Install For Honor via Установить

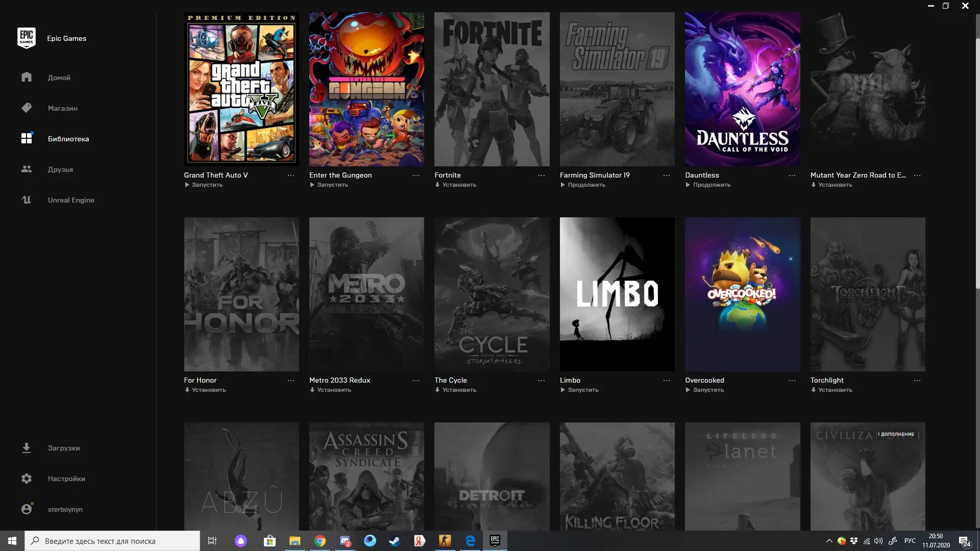pos(205,390)
